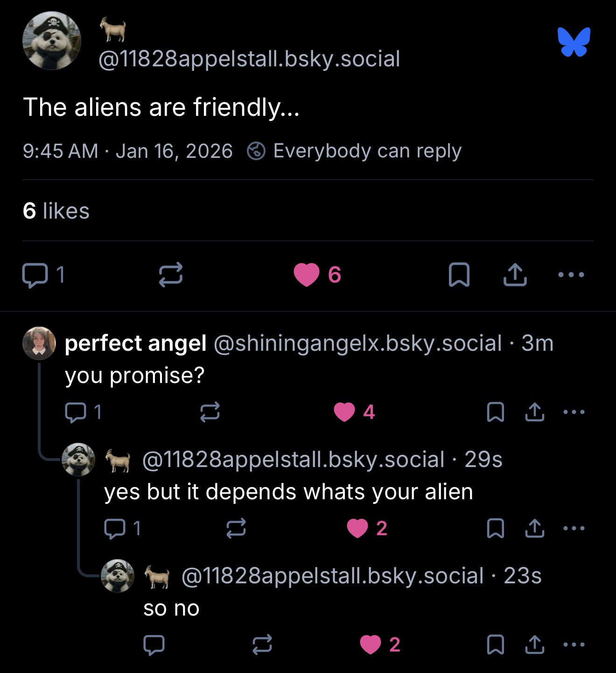Open more options for main post
This screenshot has width=616, height=673.
571,275
